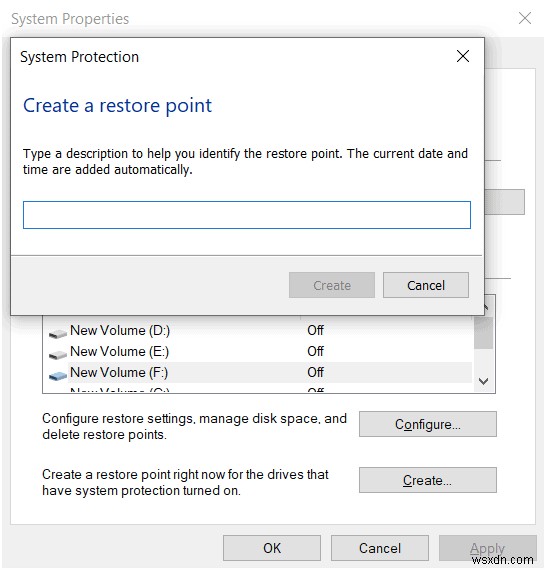Click the drive icon for New Volume (E:)
The width and height of the screenshot is (545, 570).
(57, 354)
